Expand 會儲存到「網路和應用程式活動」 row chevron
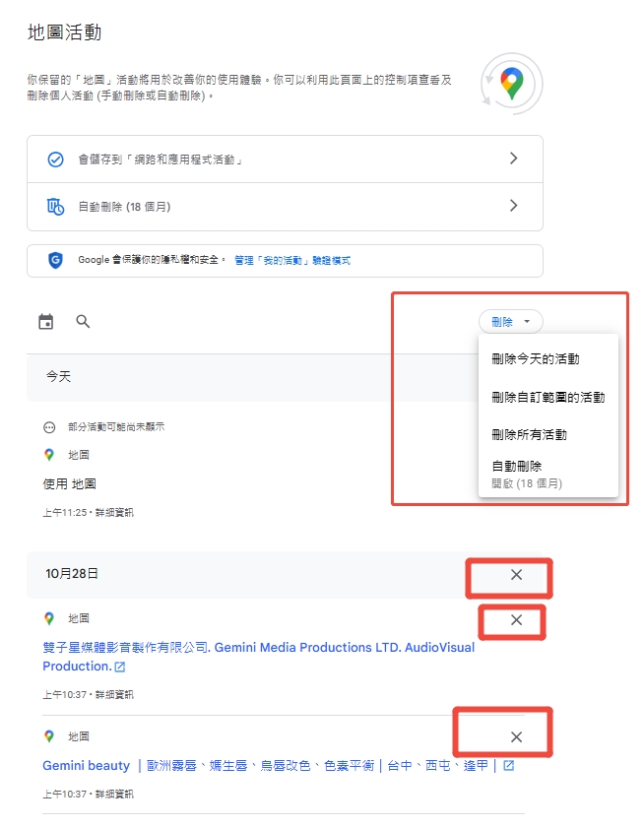 pyautogui.click(x=513, y=159)
